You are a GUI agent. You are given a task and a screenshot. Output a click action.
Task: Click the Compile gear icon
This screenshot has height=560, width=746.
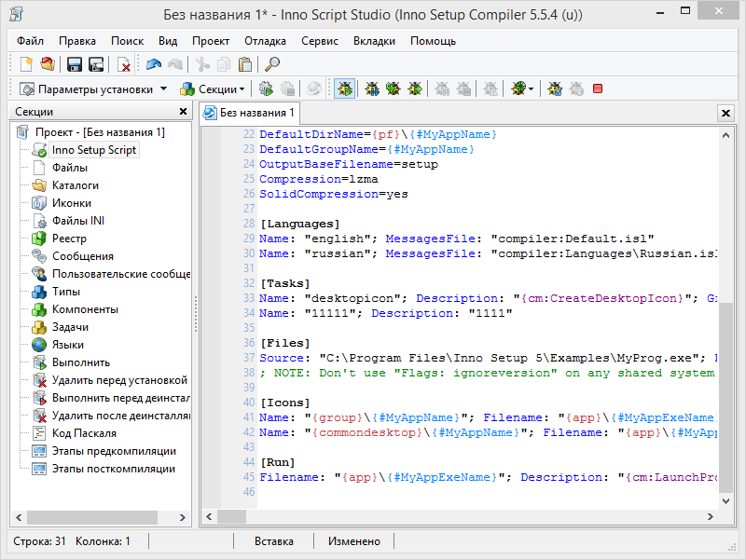(x=266, y=89)
